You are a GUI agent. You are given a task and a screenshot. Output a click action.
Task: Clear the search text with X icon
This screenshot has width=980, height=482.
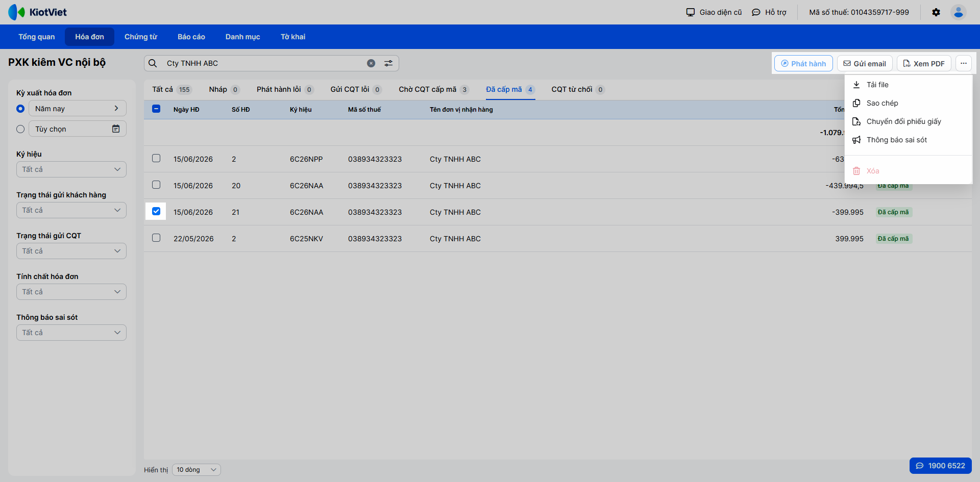(371, 63)
